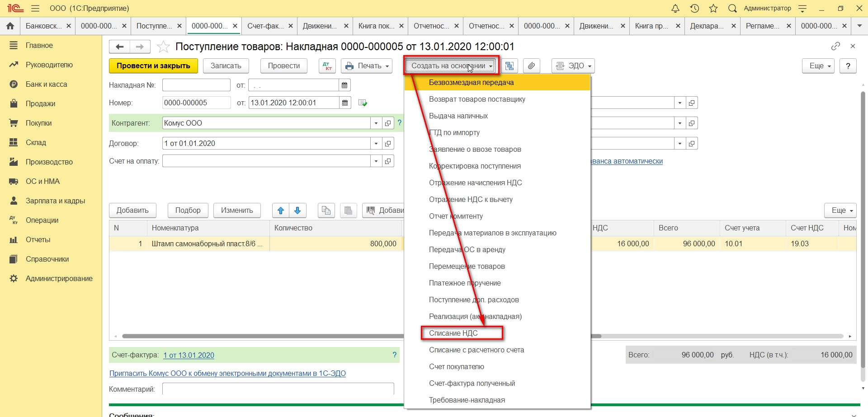The image size is (868, 417).
Task: Choose Возврат товаров поставщику menu item
Action: point(477,99)
